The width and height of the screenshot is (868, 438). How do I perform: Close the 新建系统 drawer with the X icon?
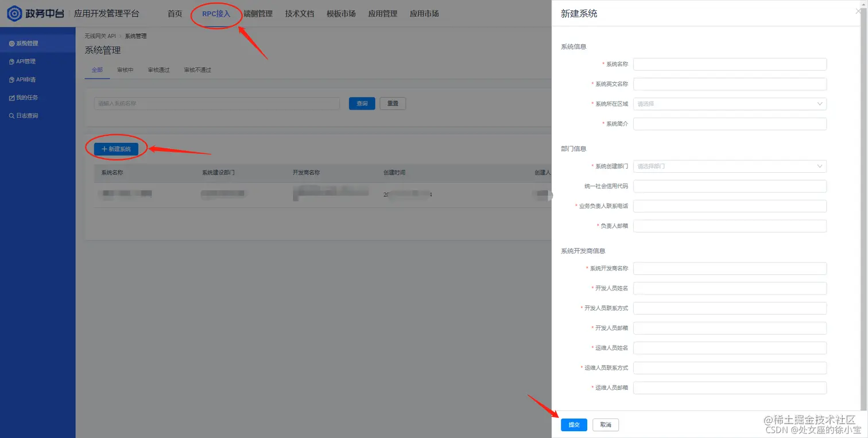coord(858,11)
